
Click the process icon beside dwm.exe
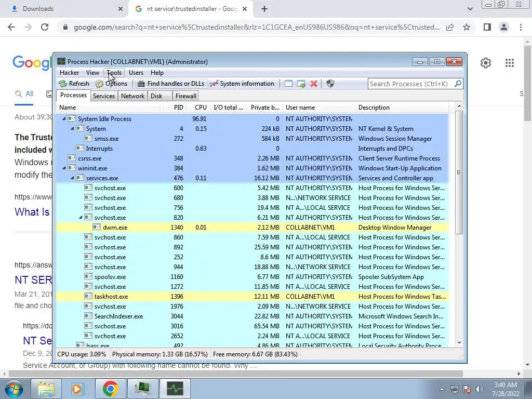(x=97, y=228)
